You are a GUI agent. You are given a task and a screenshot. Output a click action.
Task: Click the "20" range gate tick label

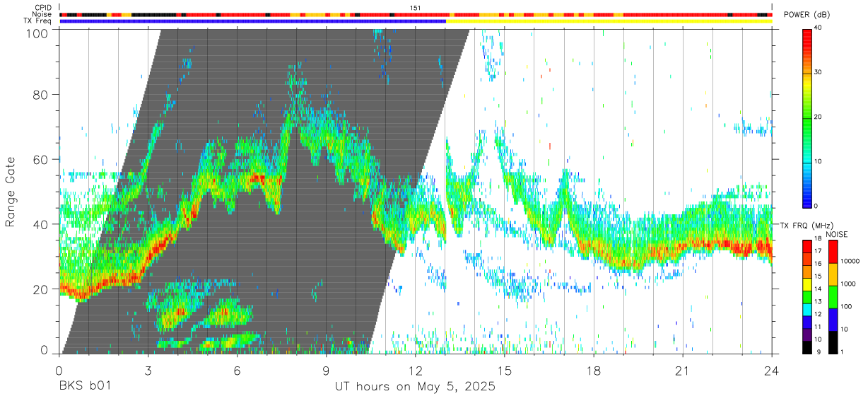(x=42, y=289)
